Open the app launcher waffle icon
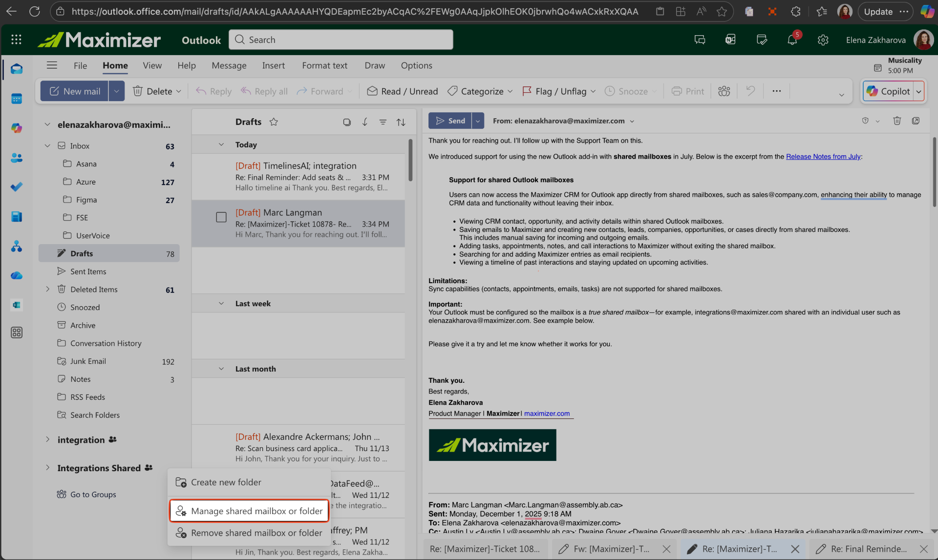The width and height of the screenshot is (938, 560). coord(16,40)
